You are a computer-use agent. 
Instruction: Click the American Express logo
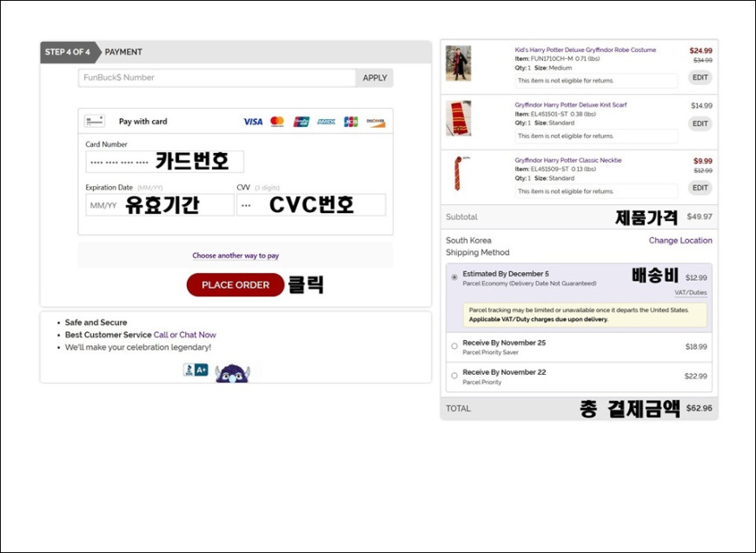coord(327,122)
